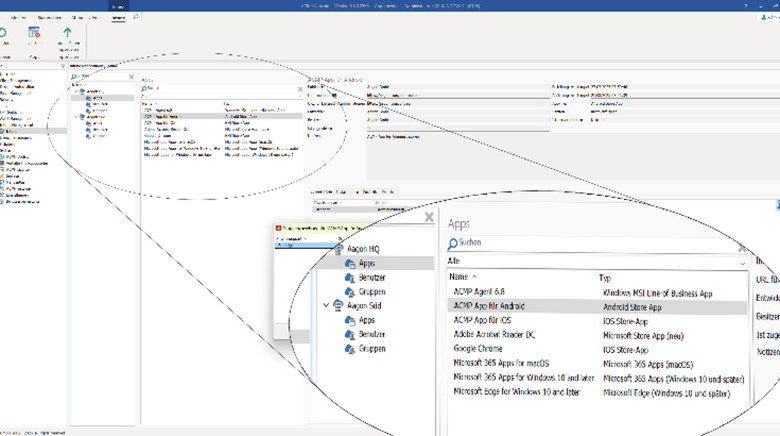Image resolution: width=780 pixels, height=436 pixels.
Task: Select Gruppen icon under Aagon HQ in magnified tree
Action: coord(350,292)
